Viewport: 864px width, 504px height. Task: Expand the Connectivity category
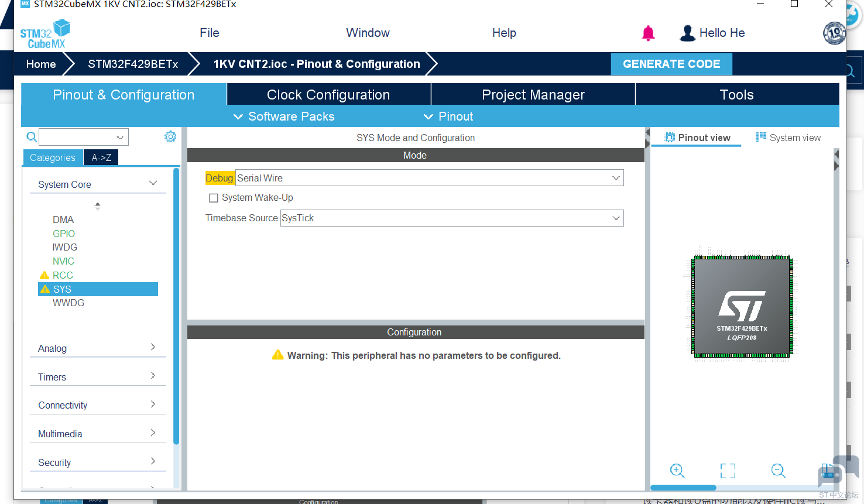pyautogui.click(x=98, y=405)
